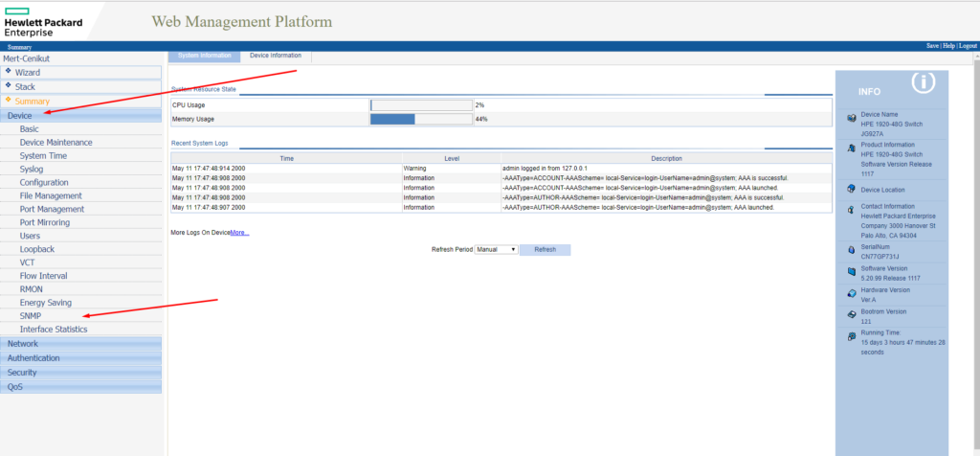The width and height of the screenshot is (980, 456).
Task: Open Device Maintenance page
Action: [56, 143]
